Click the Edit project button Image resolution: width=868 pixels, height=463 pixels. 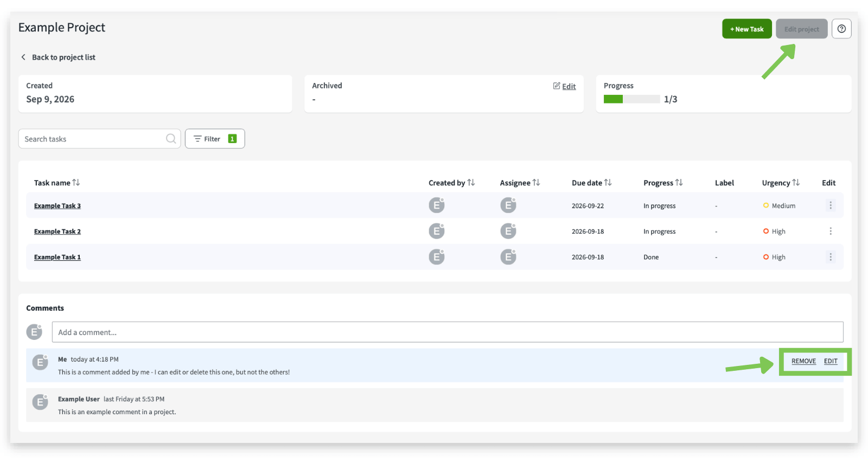coord(802,29)
